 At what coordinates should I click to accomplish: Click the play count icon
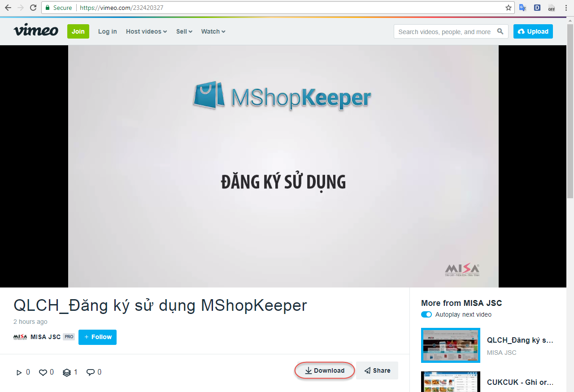[x=19, y=372]
